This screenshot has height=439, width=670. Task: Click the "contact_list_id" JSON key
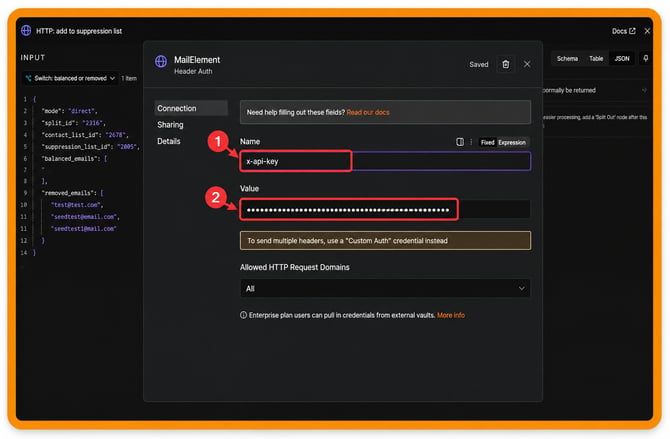pos(71,135)
